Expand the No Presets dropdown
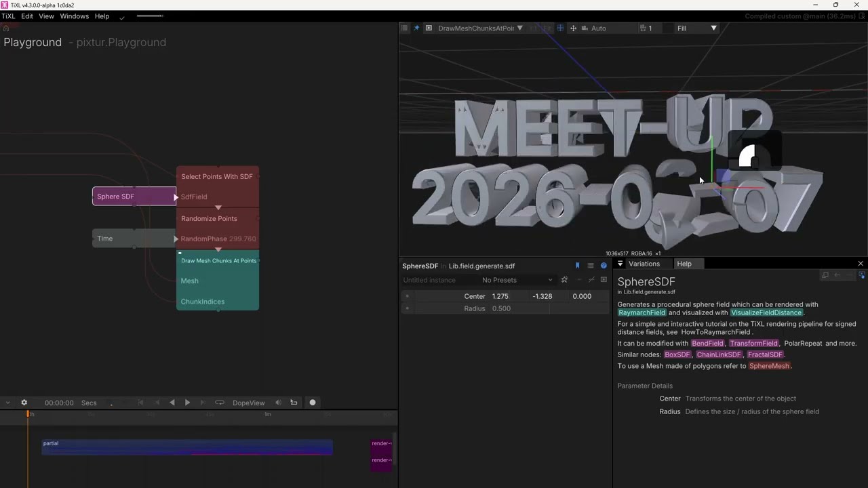This screenshot has width=868, height=488. pos(517,280)
